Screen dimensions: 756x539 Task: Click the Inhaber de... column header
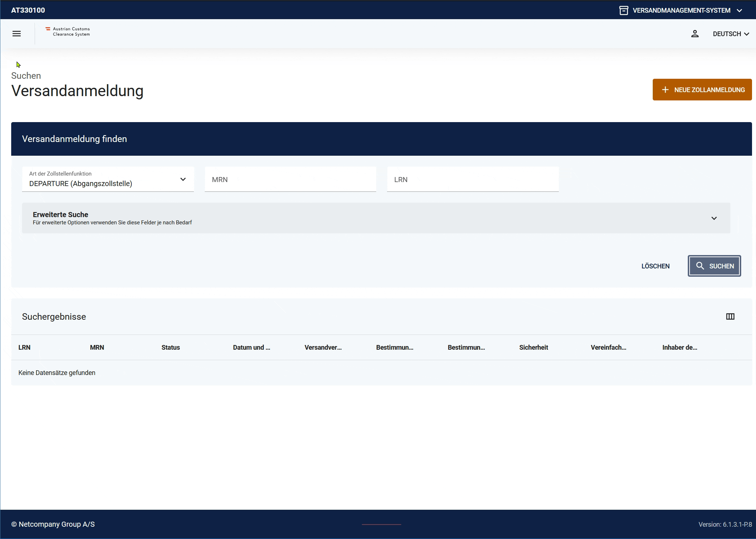coord(679,348)
